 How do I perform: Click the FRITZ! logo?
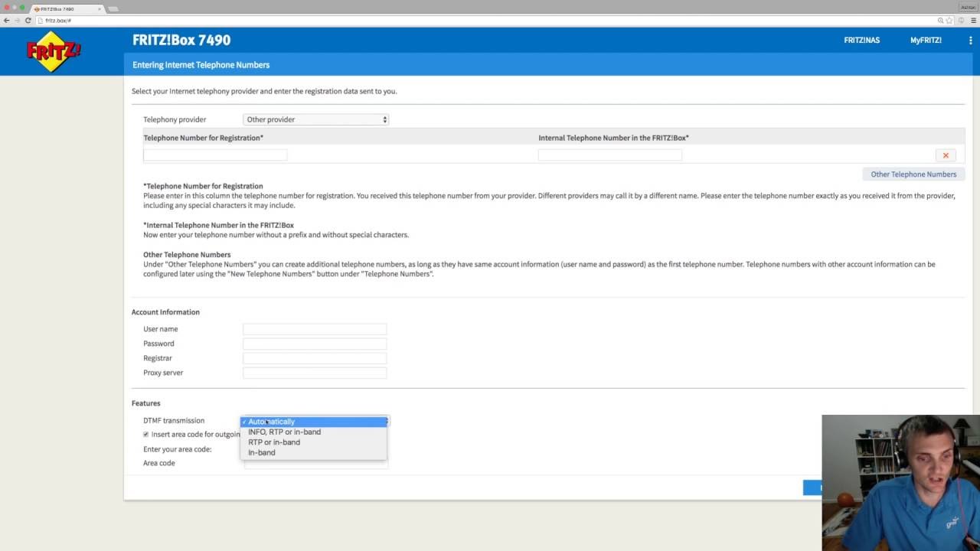coord(53,51)
